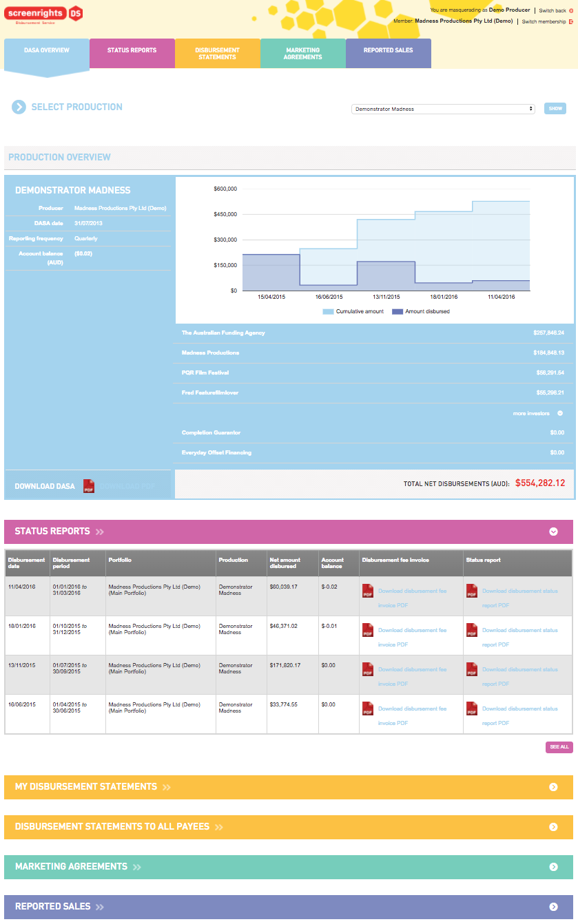Click the Madness Productions investor row
This screenshot has height=924, width=578.
374,353
